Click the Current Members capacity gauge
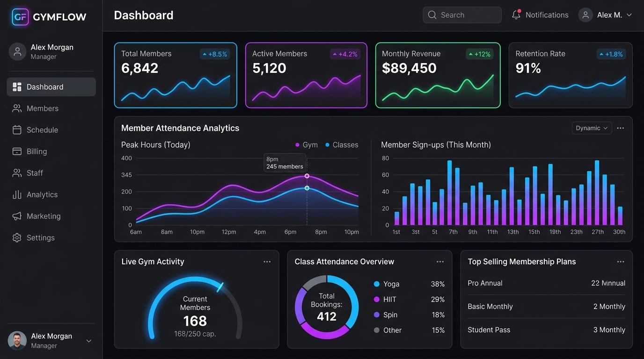 point(195,309)
